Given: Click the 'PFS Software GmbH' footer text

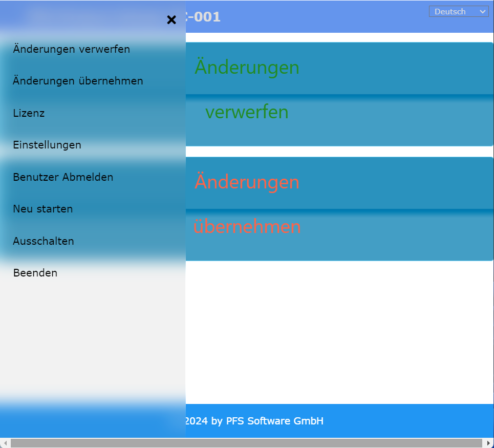Looking at the screenshot, I should 274,421.
